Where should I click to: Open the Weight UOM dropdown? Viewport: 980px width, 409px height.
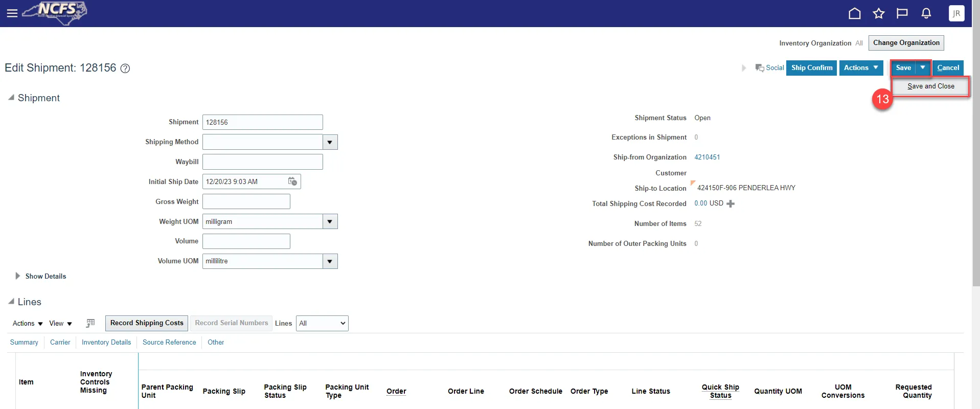tap(330, 221)
